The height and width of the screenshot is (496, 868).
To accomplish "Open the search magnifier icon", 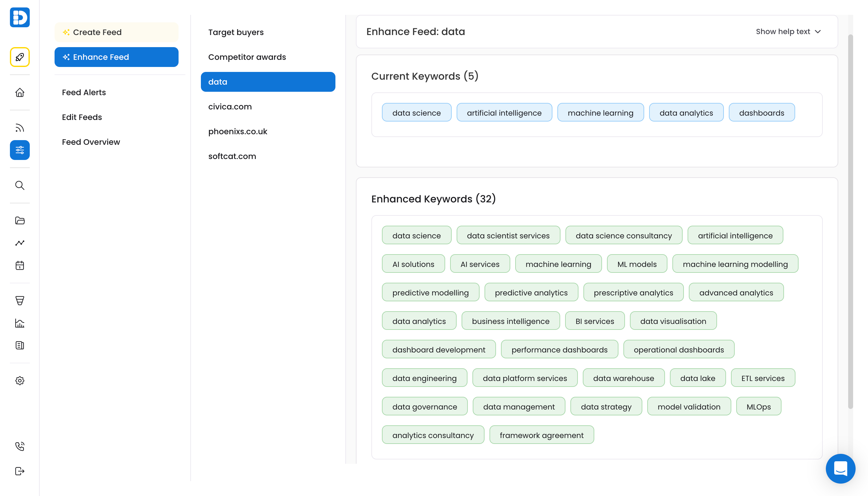I will 20,185.
